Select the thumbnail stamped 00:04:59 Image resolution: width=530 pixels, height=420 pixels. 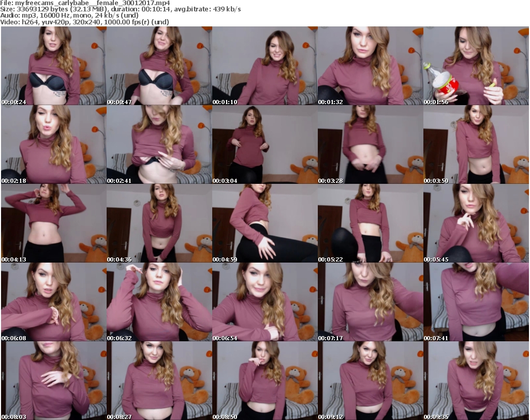(x=264, y=223)
